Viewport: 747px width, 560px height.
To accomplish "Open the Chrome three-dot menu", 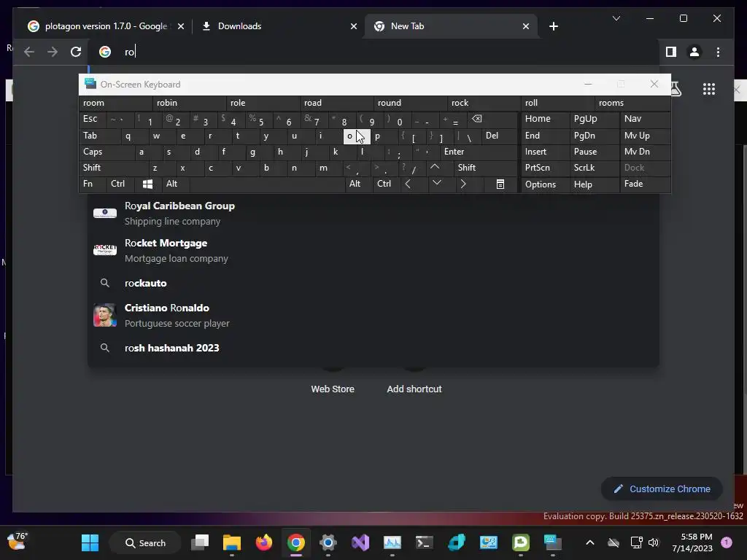I will tap(718, 52).
